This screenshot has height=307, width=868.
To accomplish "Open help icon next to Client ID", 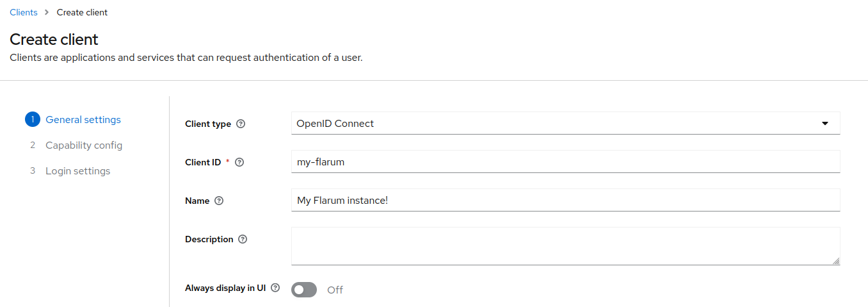I will (239, 162).
